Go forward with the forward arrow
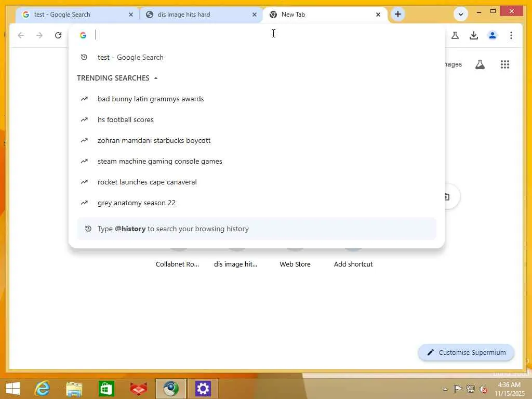This screenshot has width=532, height=399. click(39, 35)
